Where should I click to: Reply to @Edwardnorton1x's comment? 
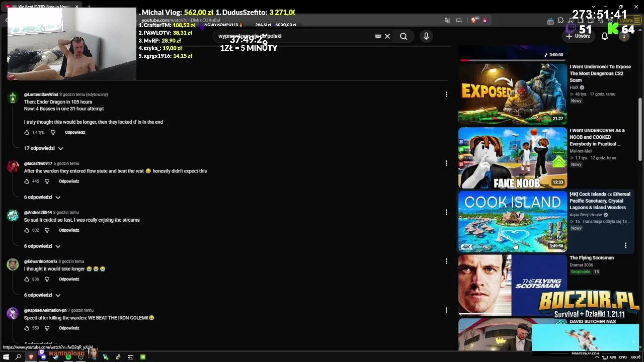pyautogui.click(x=69, y=279)
